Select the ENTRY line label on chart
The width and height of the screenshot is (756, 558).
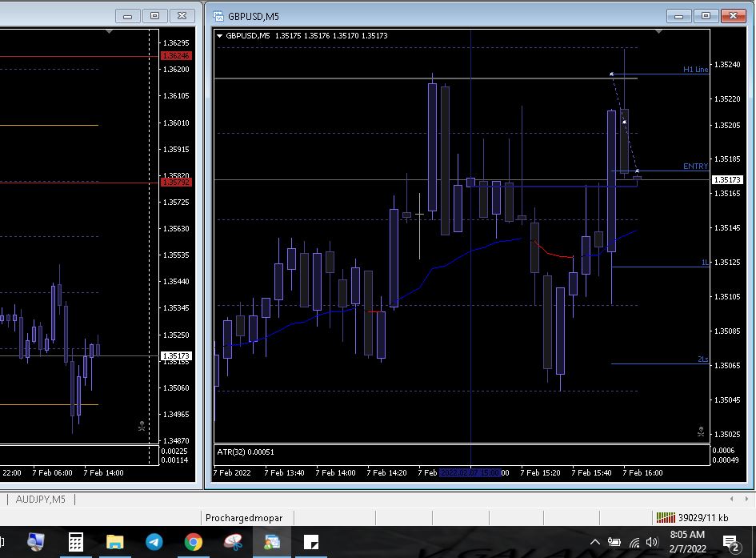pyautogui.click(x=694, y=167)
